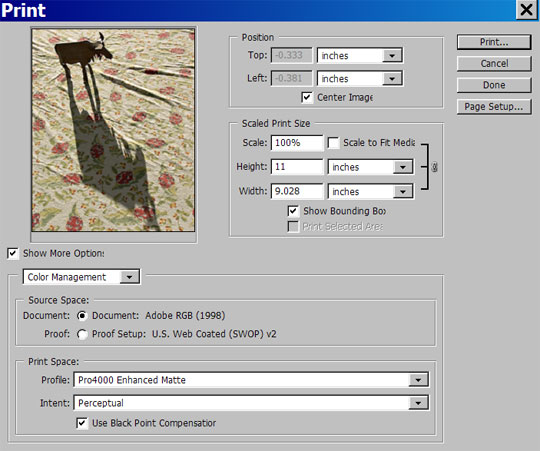Click the Page Setup... button
The image size is (540, 451).
click(494, 107)
